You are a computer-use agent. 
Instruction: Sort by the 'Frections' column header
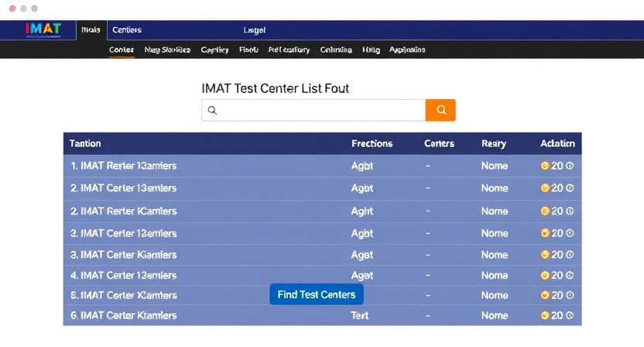point(372,143)
